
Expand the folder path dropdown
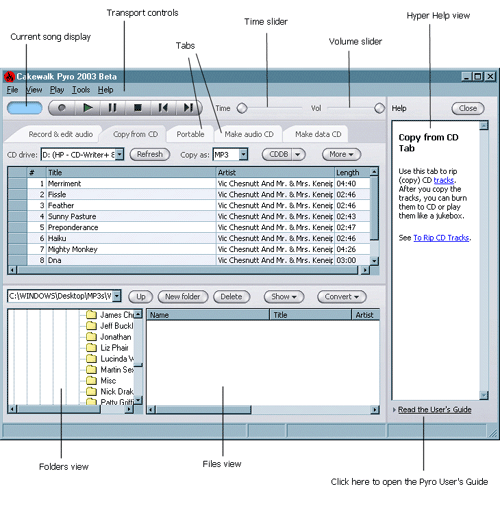point(117,296)
